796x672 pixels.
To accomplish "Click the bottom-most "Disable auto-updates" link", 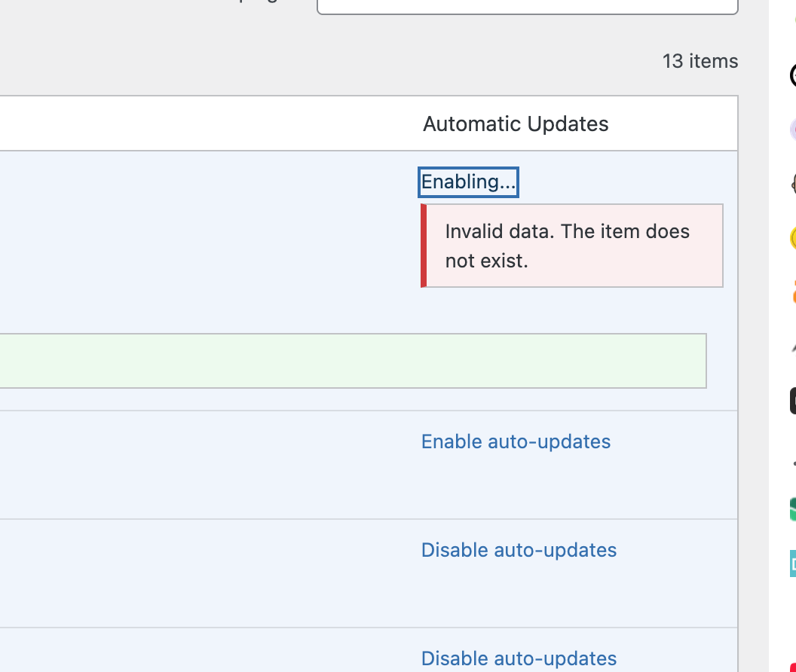I will [x=519, y=658].
